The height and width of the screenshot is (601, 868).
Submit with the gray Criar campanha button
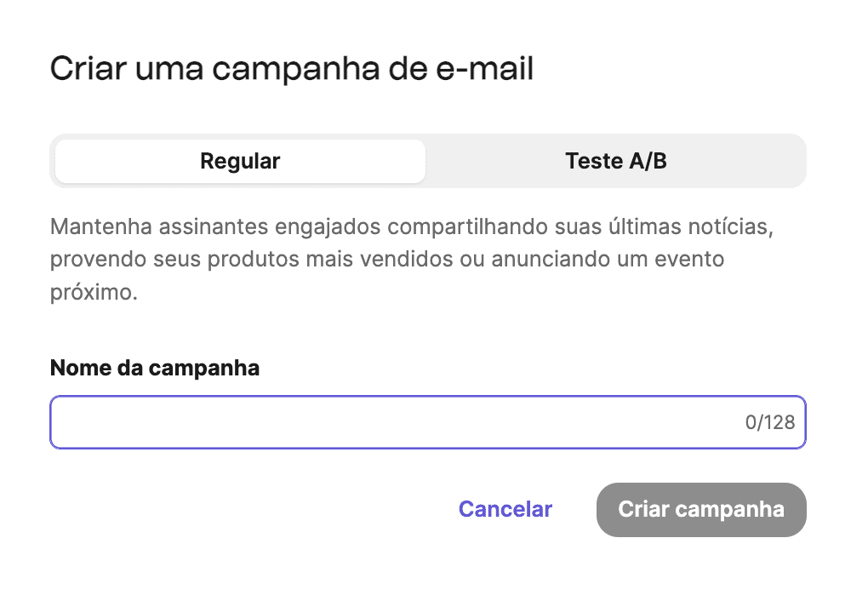pos(701,510)
